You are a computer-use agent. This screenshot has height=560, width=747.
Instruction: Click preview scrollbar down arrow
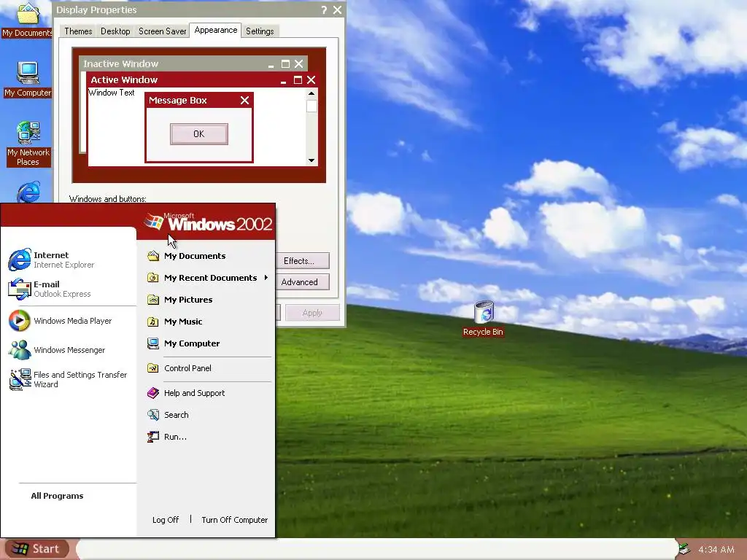point(311,160)
